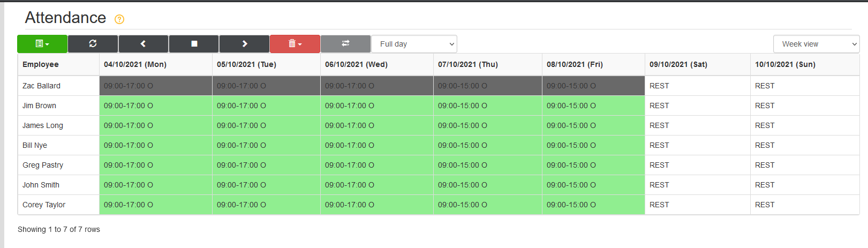
Task: Select Zac Ballard's Monday shift cell
Action: coord(156,86)
